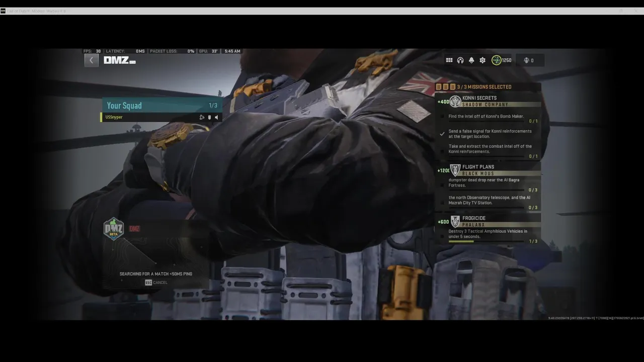Click the DMZ mode title logo
Viewport: 644px width, 362px height.
pos(120,60)
